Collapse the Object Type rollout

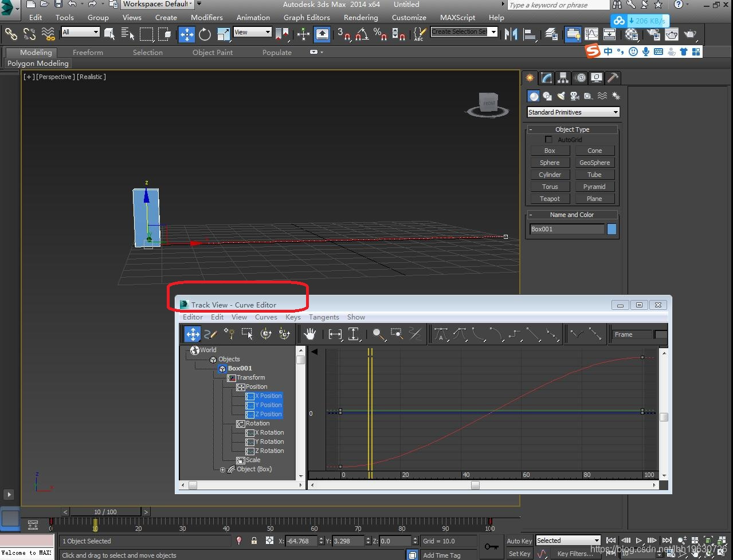(572, 129)
